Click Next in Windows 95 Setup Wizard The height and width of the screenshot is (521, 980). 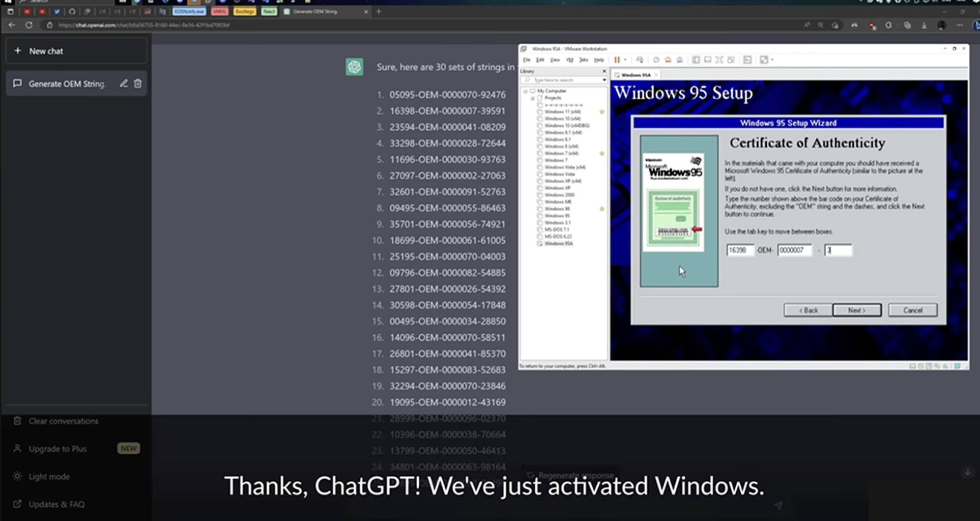pos(857,310)
